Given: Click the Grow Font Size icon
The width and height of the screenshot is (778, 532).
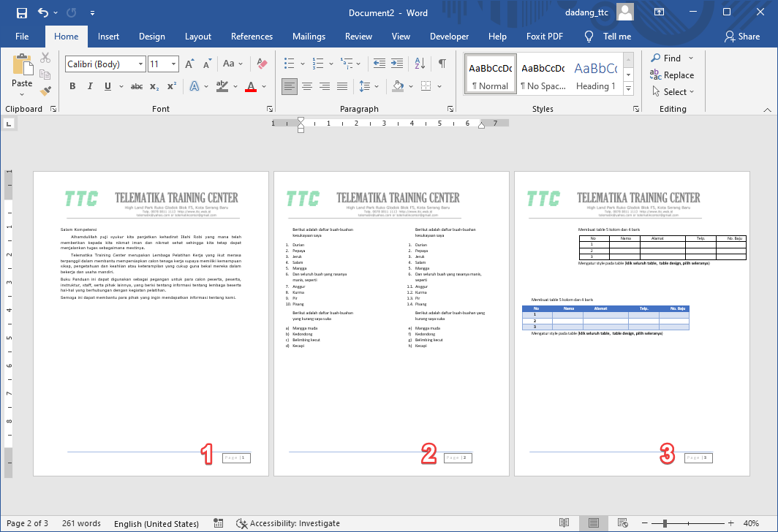Looking at the screenshot, I should pyautogui.click(x=189, y=64).
